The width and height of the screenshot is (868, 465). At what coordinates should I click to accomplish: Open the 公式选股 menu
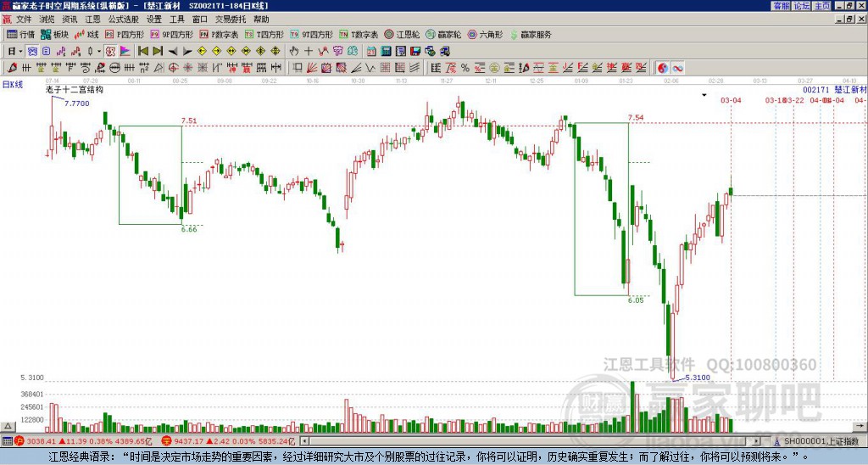123,20
